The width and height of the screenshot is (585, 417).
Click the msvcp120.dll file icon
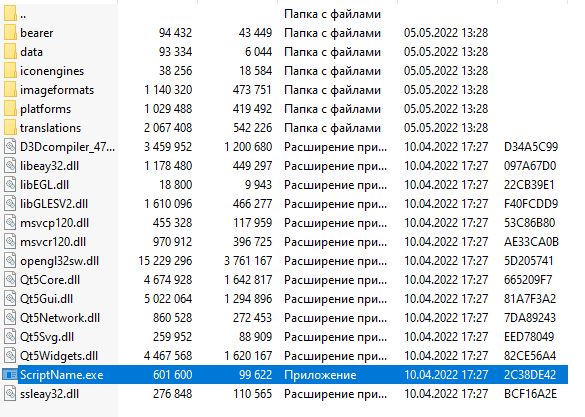click(10, 223)
